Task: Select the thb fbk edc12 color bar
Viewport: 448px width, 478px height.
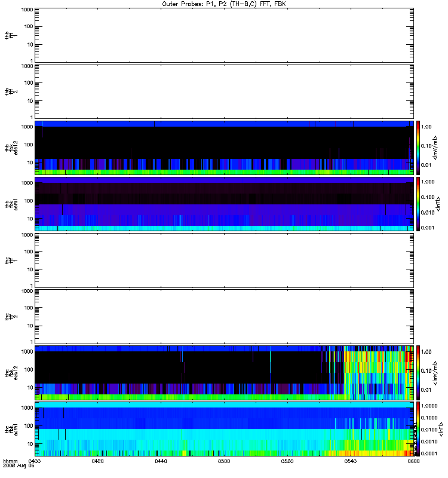Action: point(418,148)
